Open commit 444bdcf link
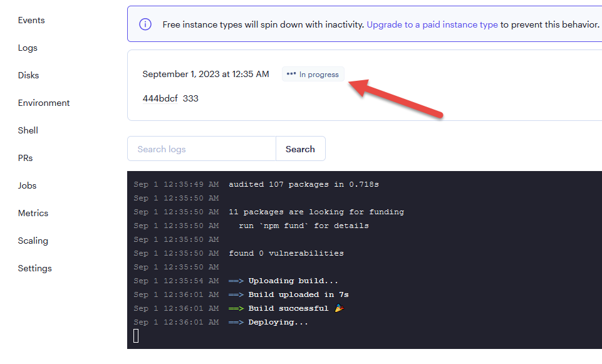The height and width of the screenshot is (364, 602). [160, 98]
